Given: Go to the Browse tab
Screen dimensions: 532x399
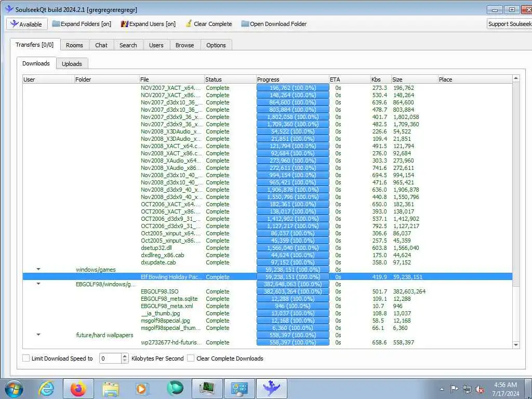Looking at the screenshot, I should tap(185, 45).
